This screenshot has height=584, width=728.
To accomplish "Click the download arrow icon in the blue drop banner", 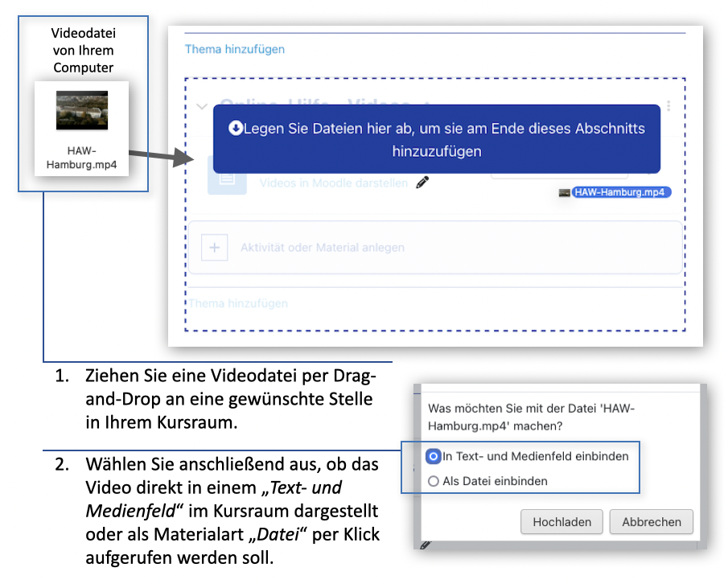I will [x=235, y=128].
